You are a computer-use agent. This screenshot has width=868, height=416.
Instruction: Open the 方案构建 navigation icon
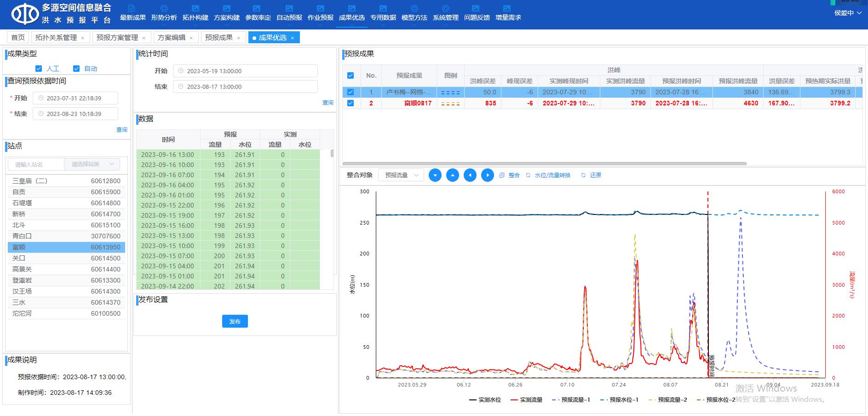[226, 9]
